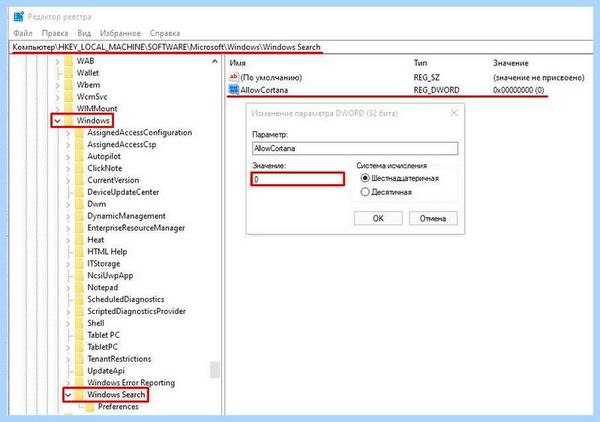
Task: Expand the WAB key
Action: [57, 61]
